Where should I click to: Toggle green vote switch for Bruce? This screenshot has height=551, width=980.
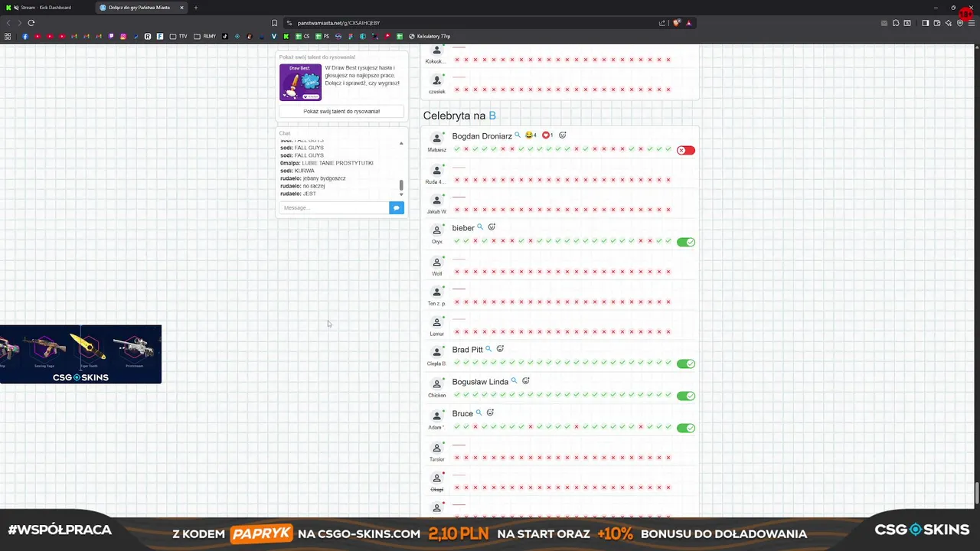[x=686, y=428]
